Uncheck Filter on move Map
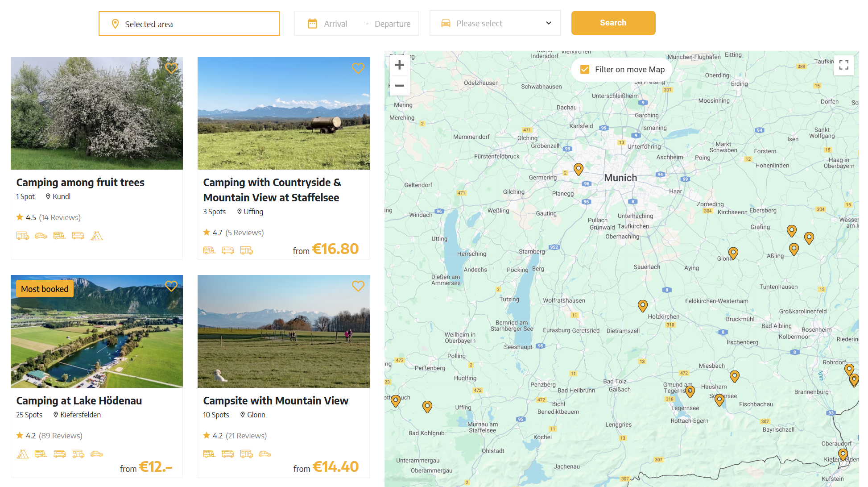 tap(585, 70)
